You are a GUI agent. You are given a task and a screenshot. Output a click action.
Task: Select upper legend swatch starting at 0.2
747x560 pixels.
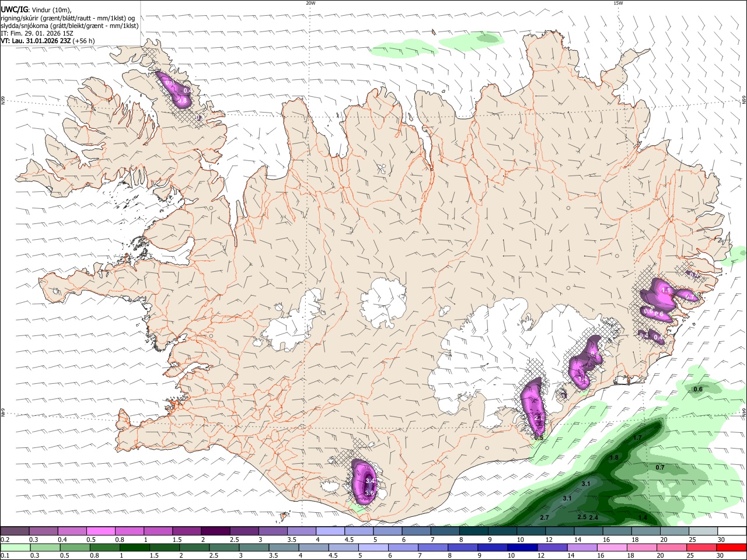point(15,531)
